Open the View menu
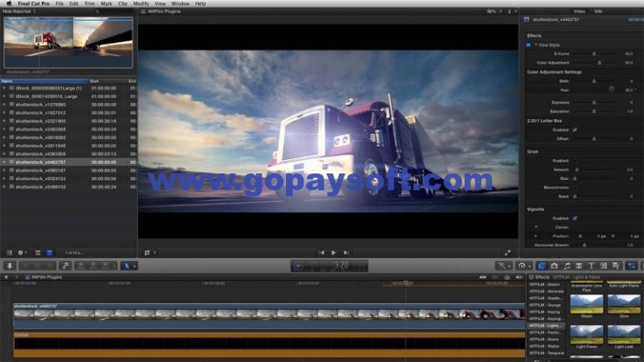 pos(160,3)
